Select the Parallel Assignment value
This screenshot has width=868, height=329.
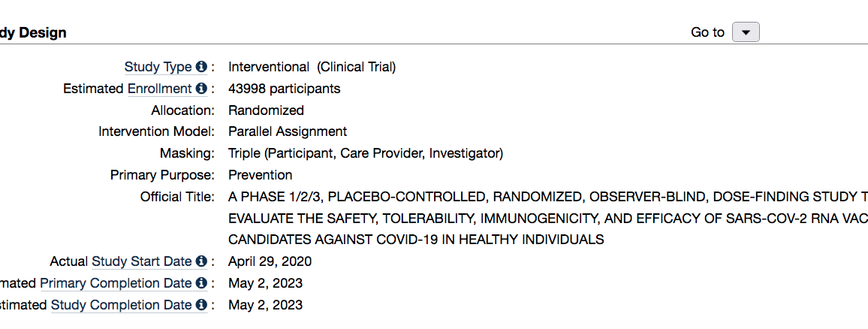point(288,131)
